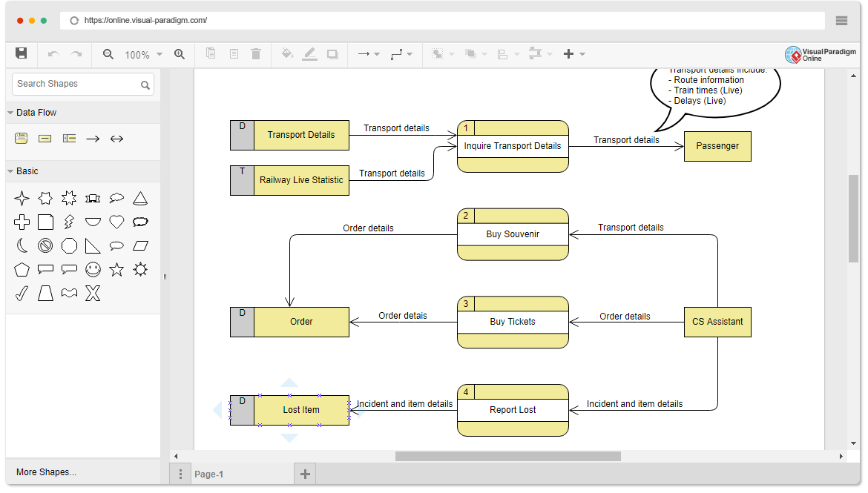Collapse the Basic shape section
Screen dimensions: 868x493
10,171
